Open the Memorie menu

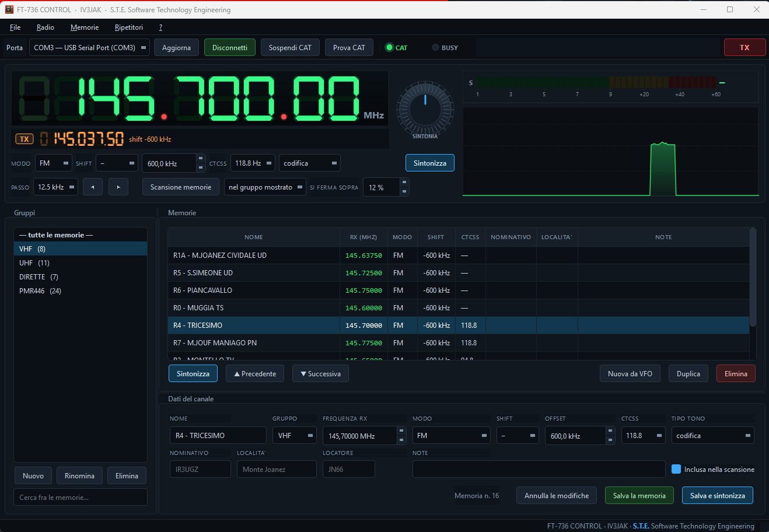[85, 27]
